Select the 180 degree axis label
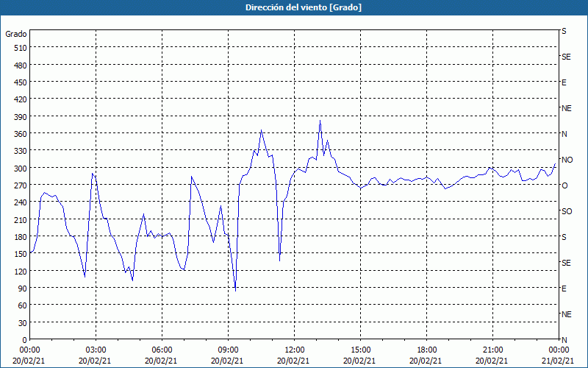 tap(21, 237)
